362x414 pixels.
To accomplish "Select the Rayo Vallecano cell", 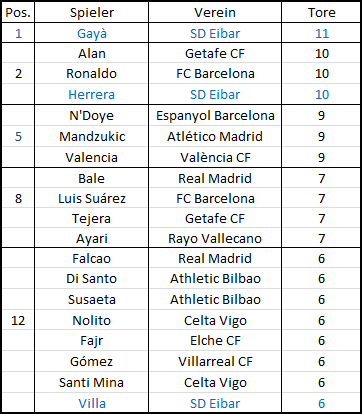I will coord(215,238).
